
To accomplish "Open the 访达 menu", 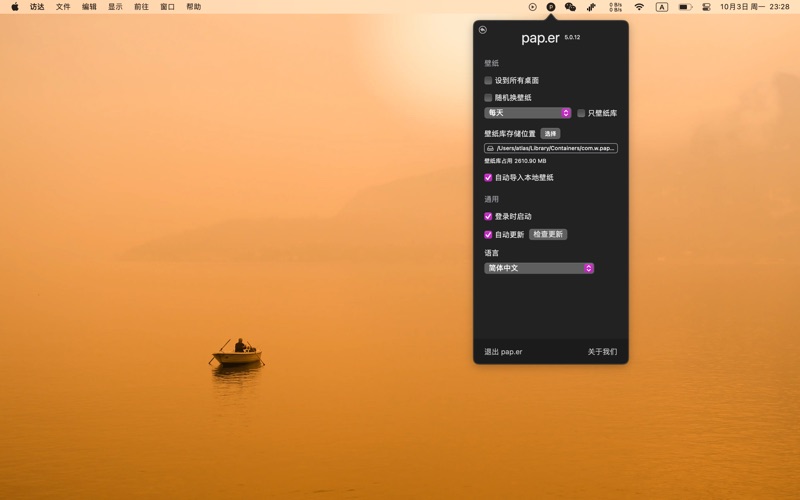I will point(37,7).
